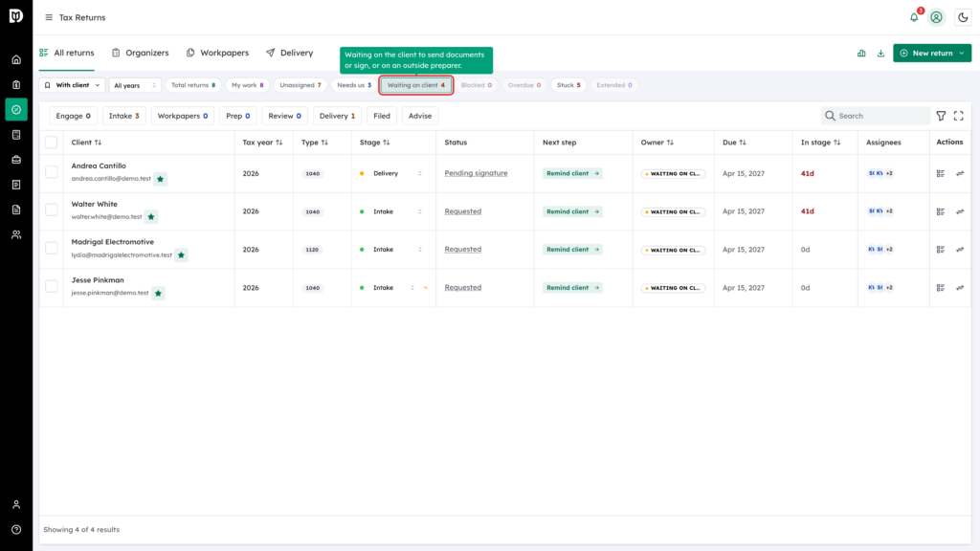Image resolution: width=980 pixels, height=551 pixels.
Task: Click the transfer arrows for Andrea Cantillo
Action: click(x=960, y=174)
